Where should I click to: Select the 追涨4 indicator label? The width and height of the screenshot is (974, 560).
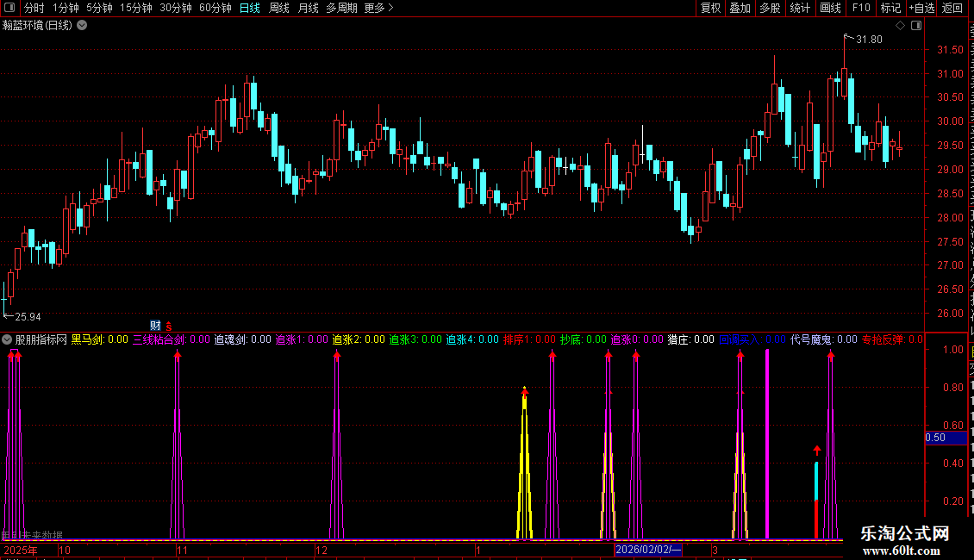[472, 339]
